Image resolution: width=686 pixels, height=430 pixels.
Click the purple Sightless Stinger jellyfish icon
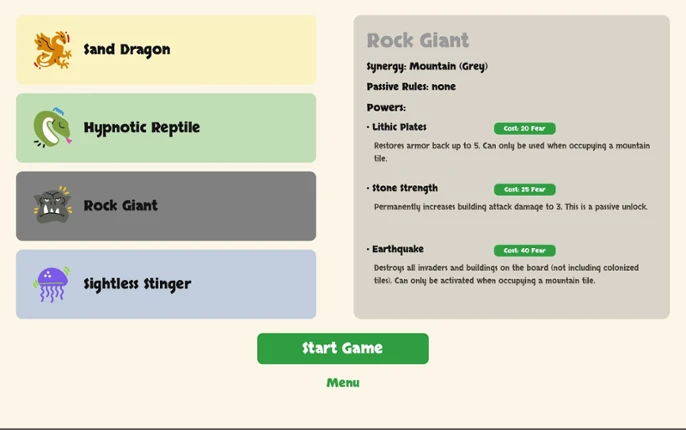pyautogui.click(x=52, y=284)
